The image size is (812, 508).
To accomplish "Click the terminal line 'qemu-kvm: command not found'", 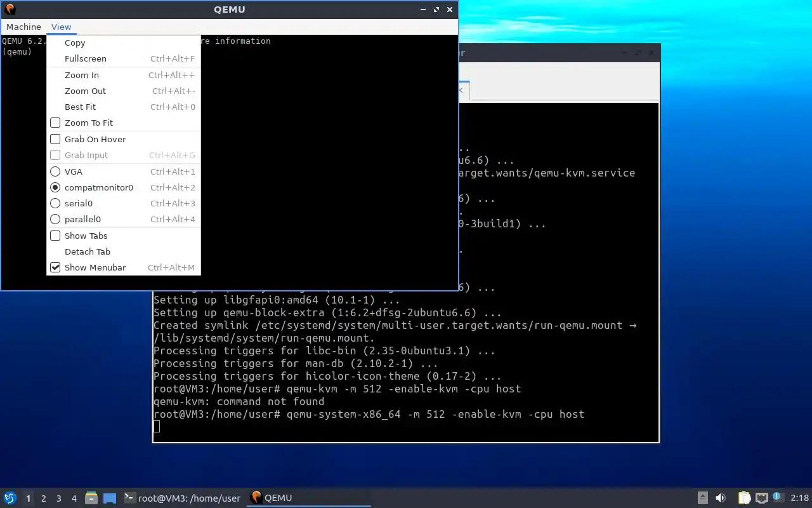I will click(x=239, y=401).
